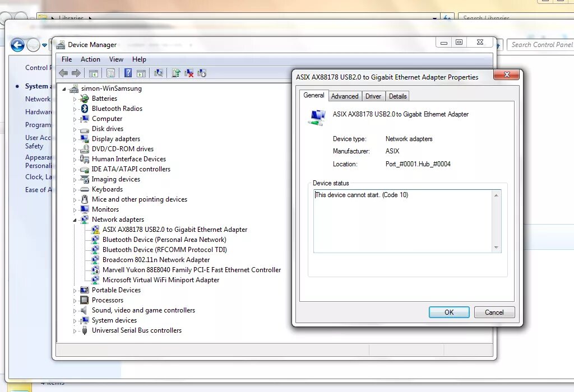Click the Action bar middle toolbar icon
The width and height of the screenshot is (574, 392).
point(141,73)
